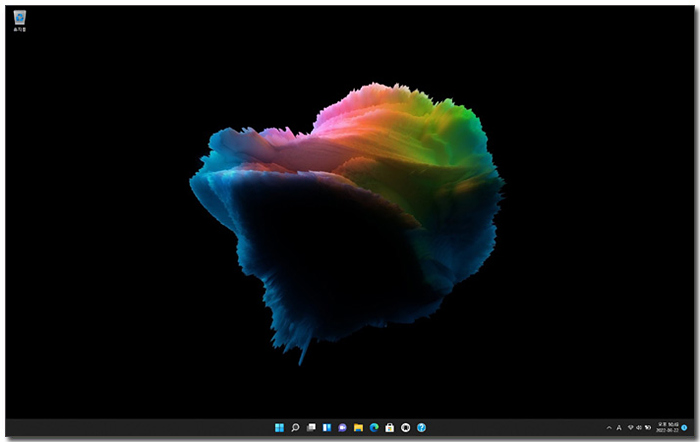Open Task View from the taskbar

point(311,427)
